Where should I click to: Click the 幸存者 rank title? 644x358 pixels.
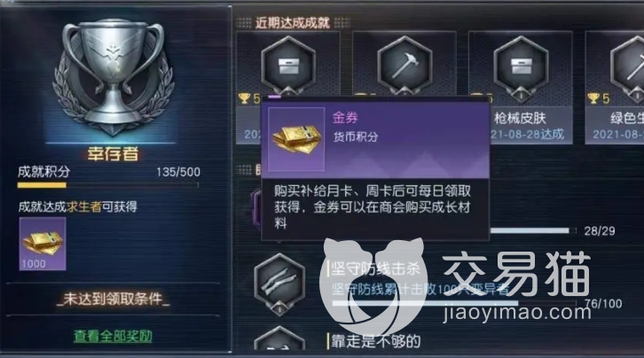pyautogui.click(x=113, y=154)
